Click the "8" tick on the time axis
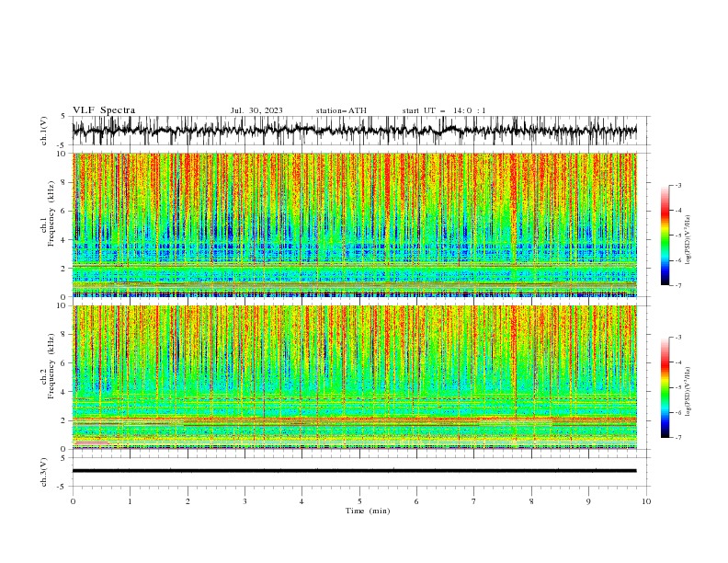Screen dimensions: 728x563 click(x=531, y=501)
